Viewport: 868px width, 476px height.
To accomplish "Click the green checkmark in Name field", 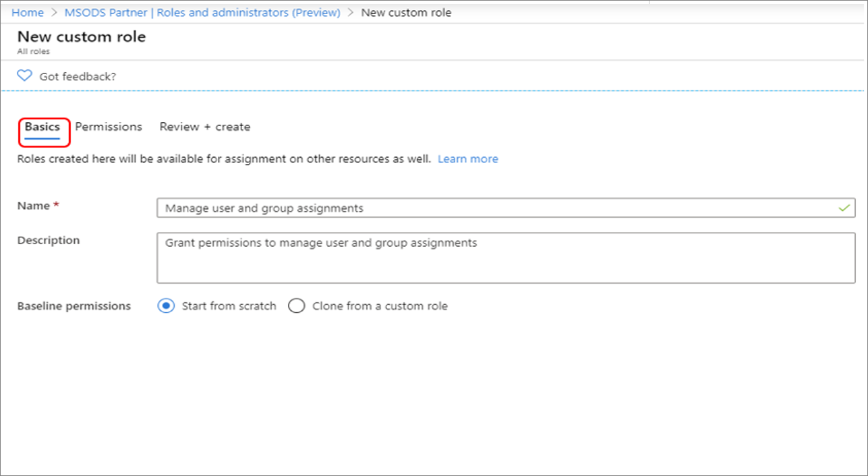I will click(x=844, y=208).
